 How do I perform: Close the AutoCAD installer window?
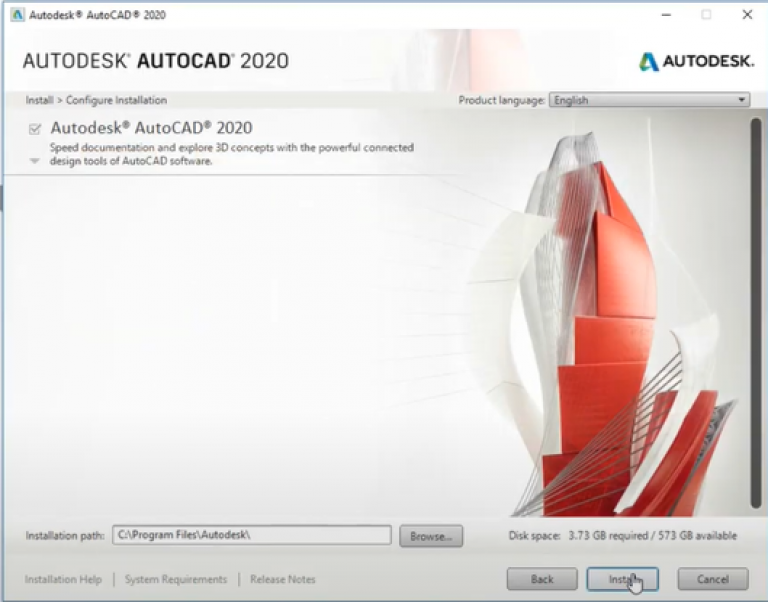coord(747,15)
